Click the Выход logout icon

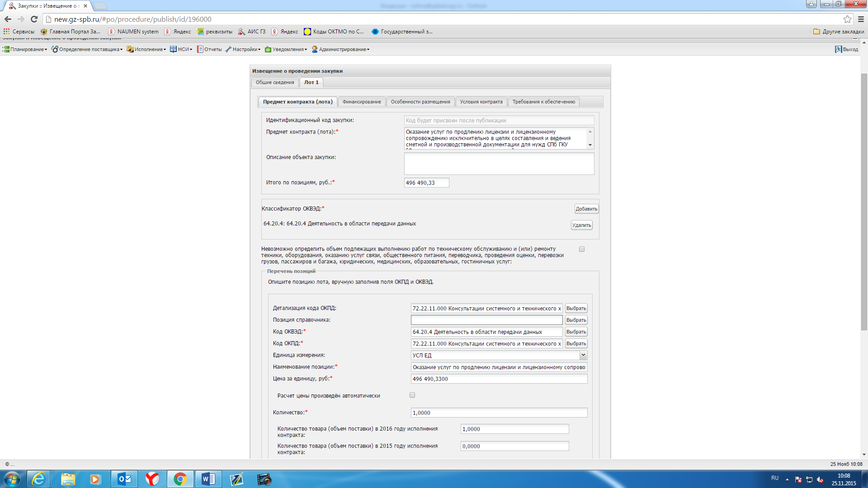838,49
